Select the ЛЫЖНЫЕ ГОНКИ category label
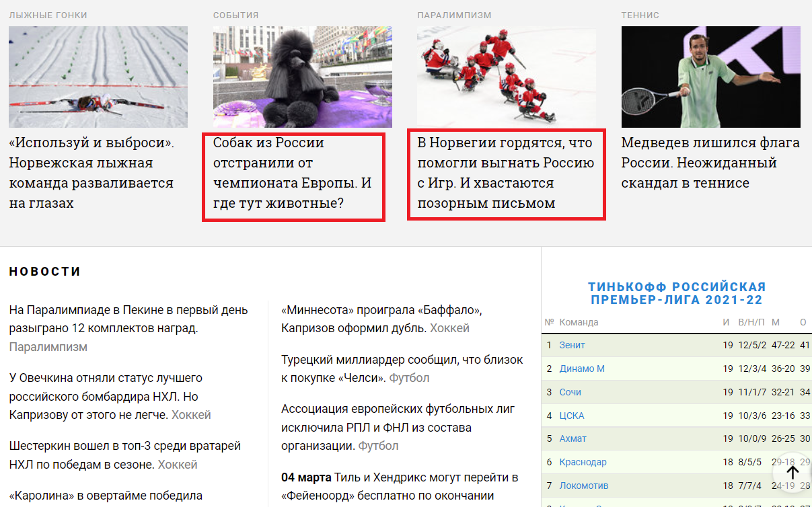This screenshot has width=812, height=507. pos(48,15)
